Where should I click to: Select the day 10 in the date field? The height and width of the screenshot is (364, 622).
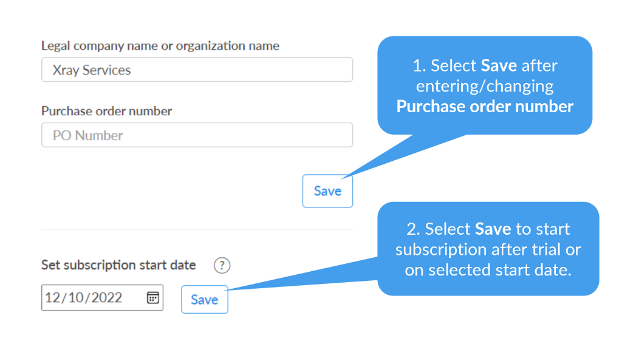pos(77,297)
